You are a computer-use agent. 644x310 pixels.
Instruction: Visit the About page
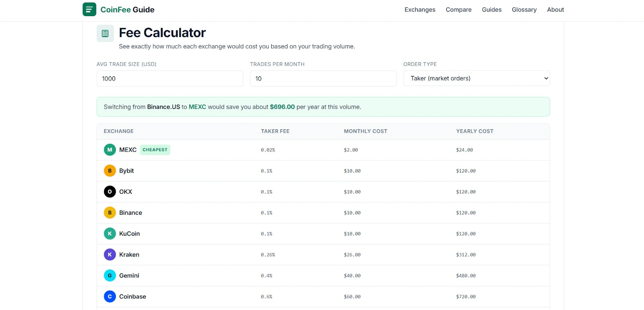pos(555,10)
